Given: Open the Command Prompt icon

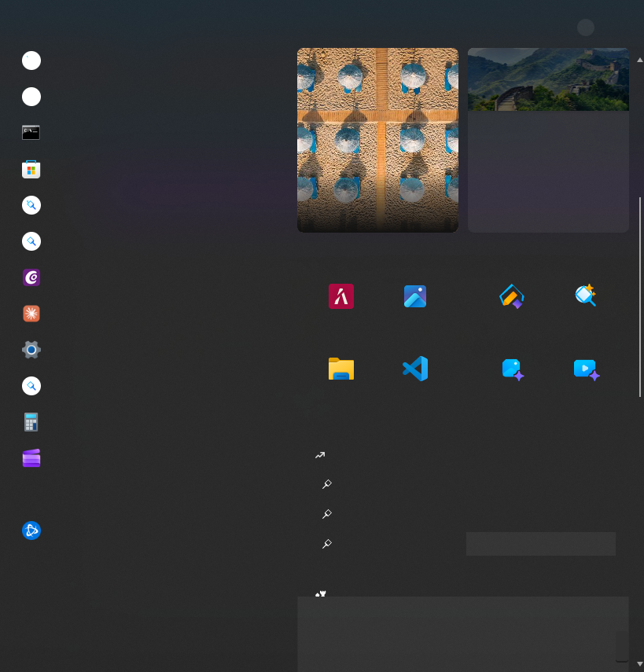Looking at the screenshot, I should point(31,132).
